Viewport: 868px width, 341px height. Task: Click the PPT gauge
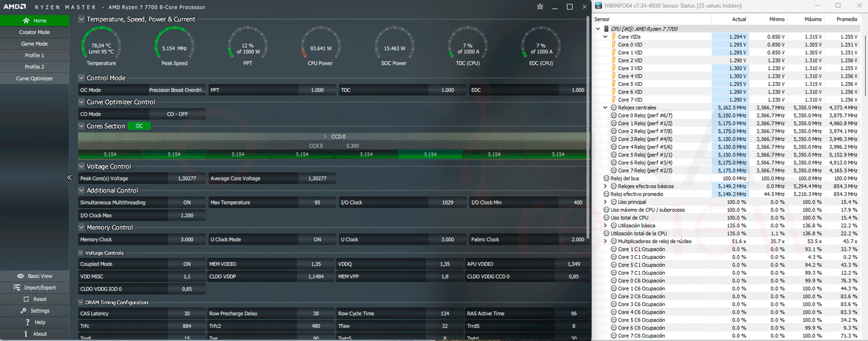(248, 47)
